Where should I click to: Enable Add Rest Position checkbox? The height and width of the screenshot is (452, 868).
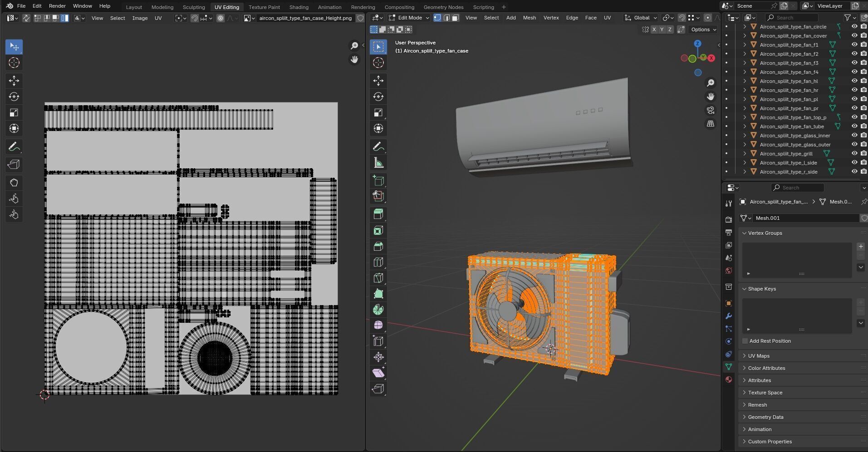pos(745,341)
